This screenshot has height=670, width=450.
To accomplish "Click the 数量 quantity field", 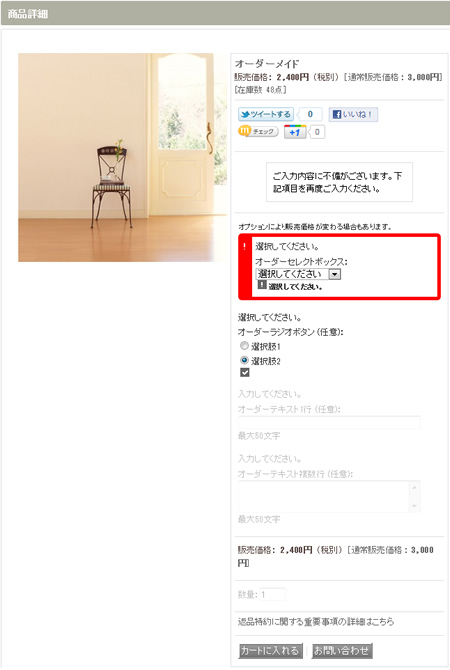I will pyautogui.click(x=273, y=594).
